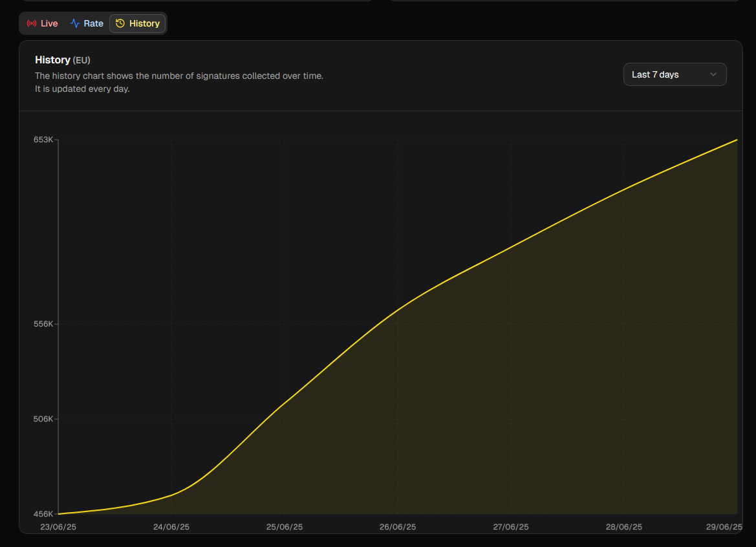This screenshot has height=547, width=756.
Task: Click the signatures collected over time description
Action: click(179, 76)
